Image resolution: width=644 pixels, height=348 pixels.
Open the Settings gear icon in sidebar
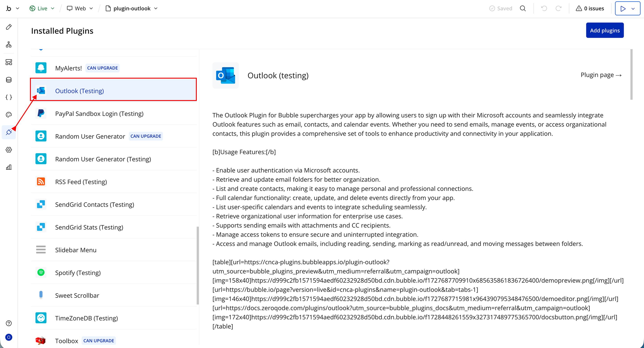pos(9,150)
